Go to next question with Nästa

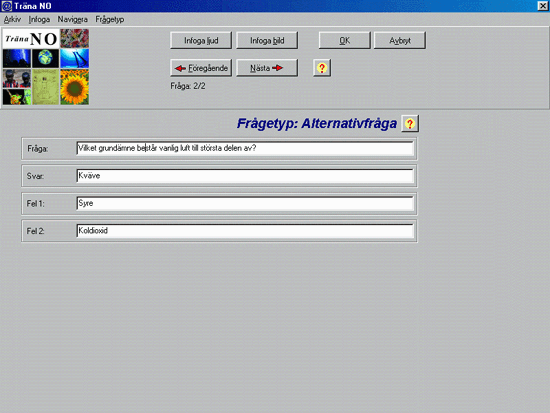(267, 68)
